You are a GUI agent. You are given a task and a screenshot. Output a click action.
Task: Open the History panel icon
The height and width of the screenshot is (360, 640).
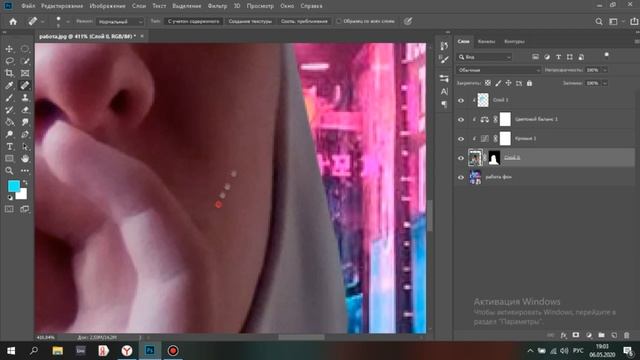coord(444,46)
